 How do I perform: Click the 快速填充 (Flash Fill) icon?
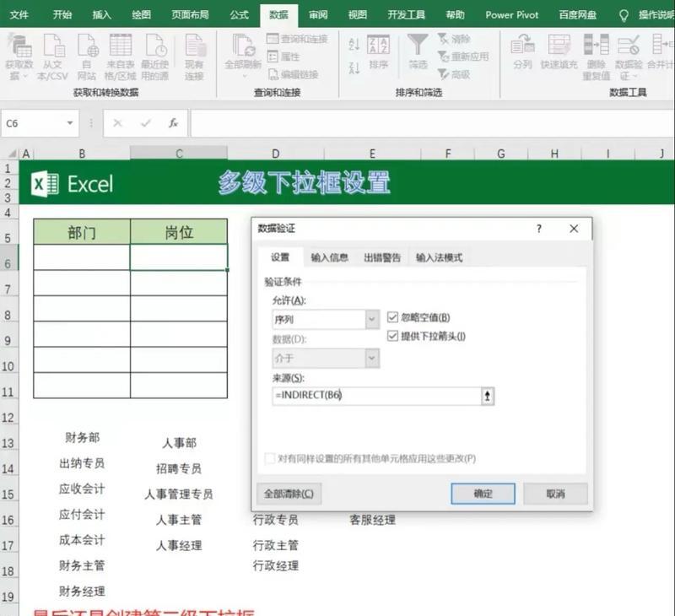(x=559, y=45)
